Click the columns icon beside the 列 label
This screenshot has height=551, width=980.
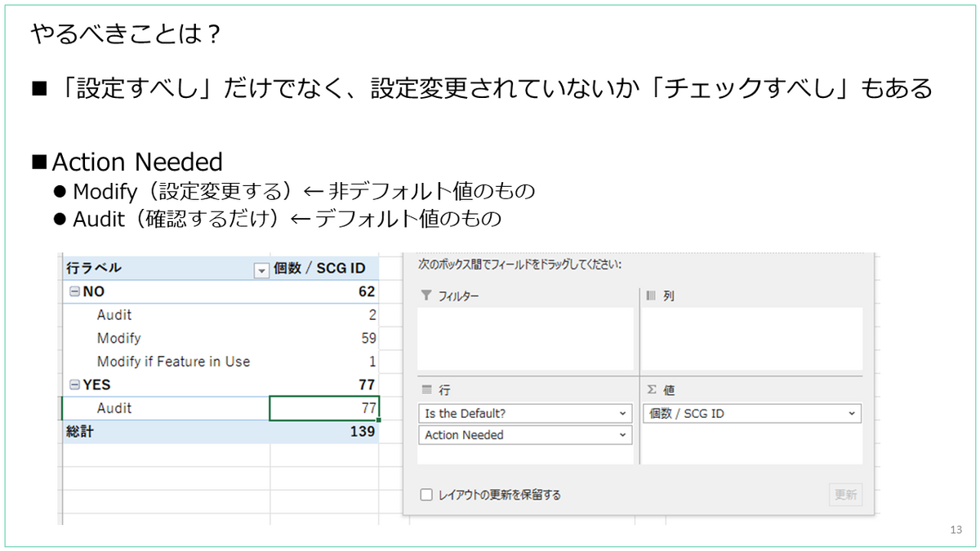pyautogui.click(x=650, y=295)
